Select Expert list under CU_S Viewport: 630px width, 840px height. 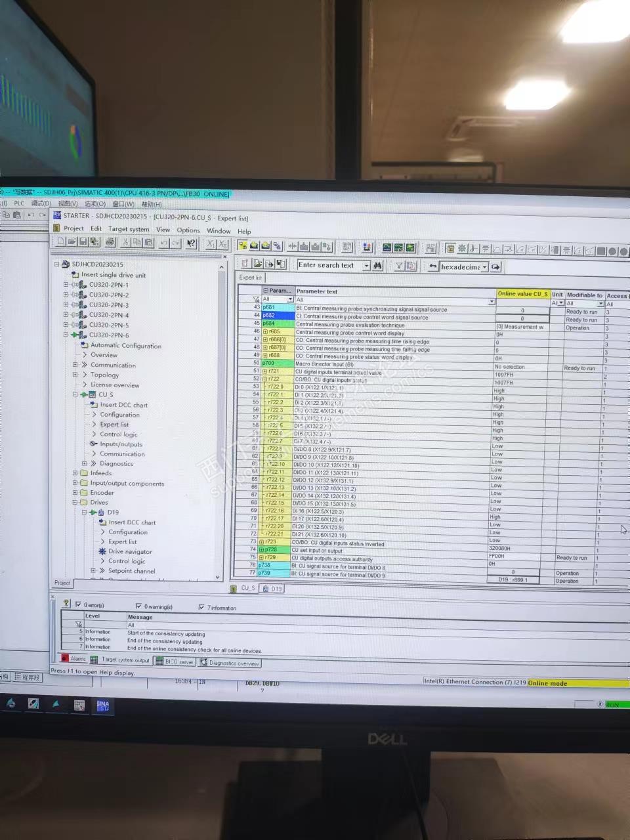coord(114,424)
